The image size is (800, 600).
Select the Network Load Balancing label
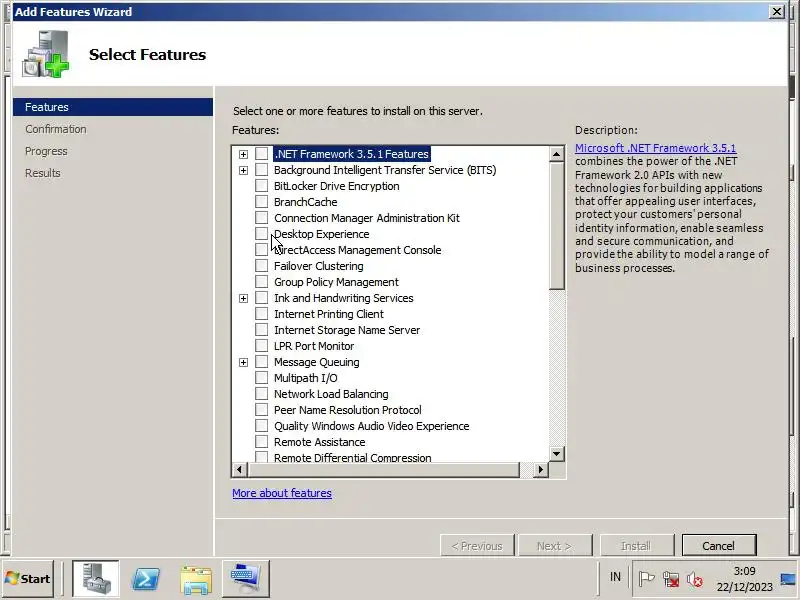(x=331, y=394)
